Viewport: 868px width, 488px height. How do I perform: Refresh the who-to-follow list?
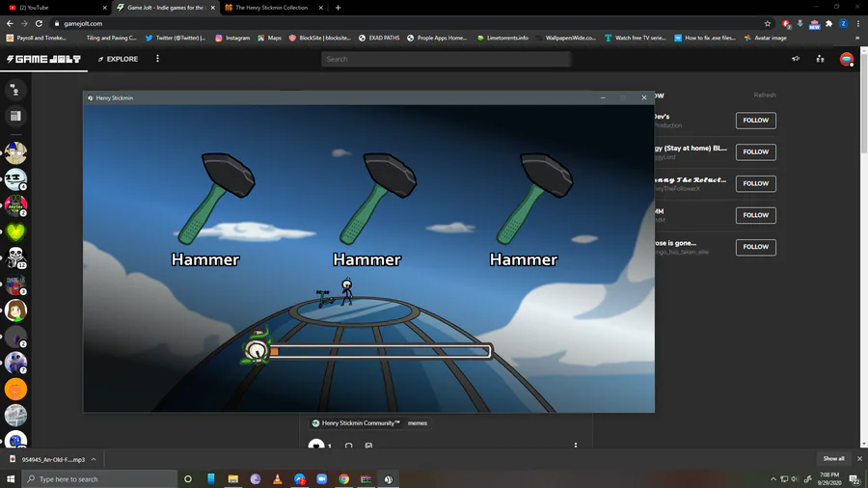click(765, 95)
